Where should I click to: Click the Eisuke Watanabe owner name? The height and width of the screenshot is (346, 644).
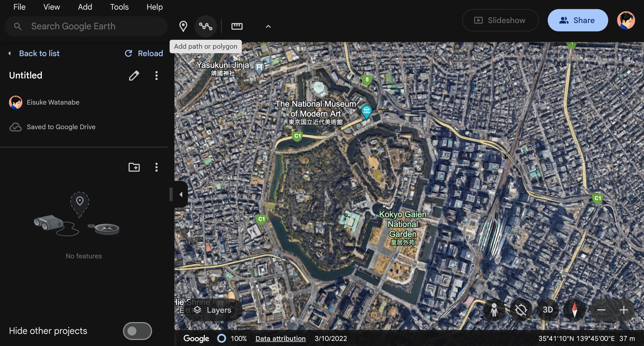coord(53,102)
